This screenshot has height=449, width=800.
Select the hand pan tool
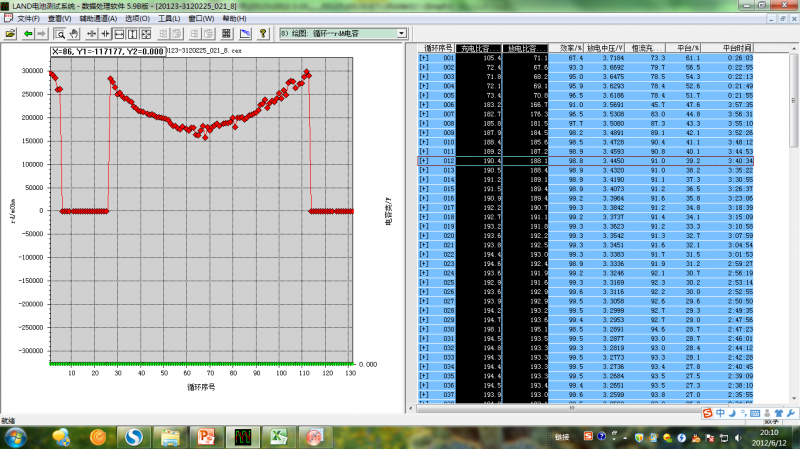[x=73, y=34]
